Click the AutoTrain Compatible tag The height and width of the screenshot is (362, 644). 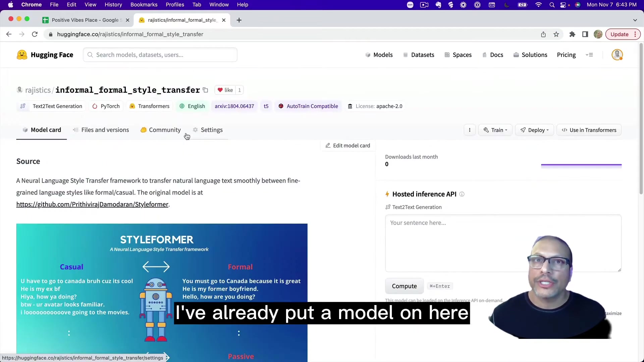(308, 106)
